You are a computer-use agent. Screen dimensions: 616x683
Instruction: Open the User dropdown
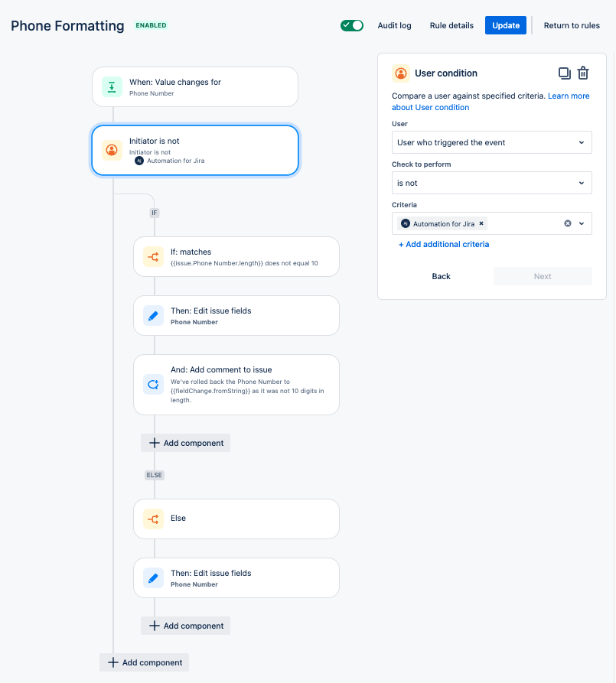pyautogui.click(x=492, y=142)
